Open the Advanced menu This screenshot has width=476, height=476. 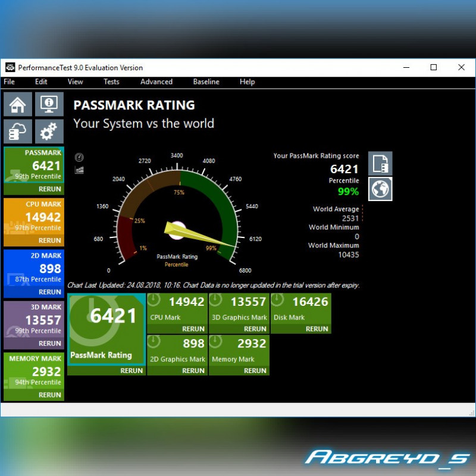(x=156, y=82)
